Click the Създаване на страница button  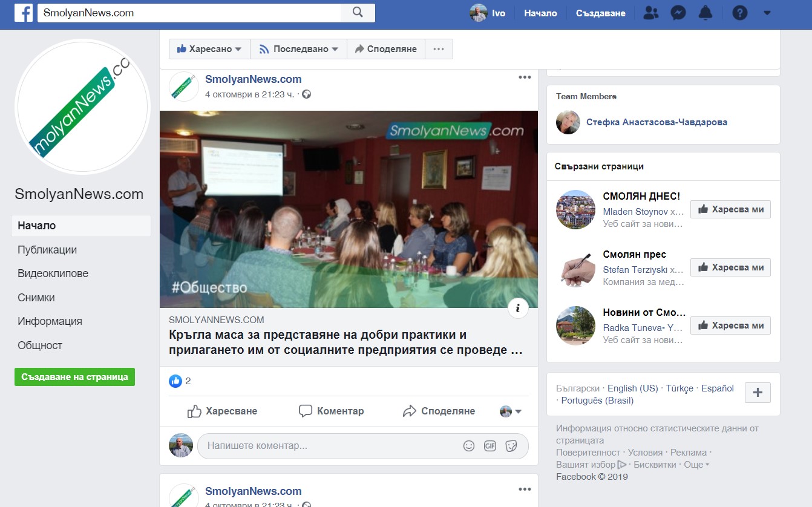(74, 377)
